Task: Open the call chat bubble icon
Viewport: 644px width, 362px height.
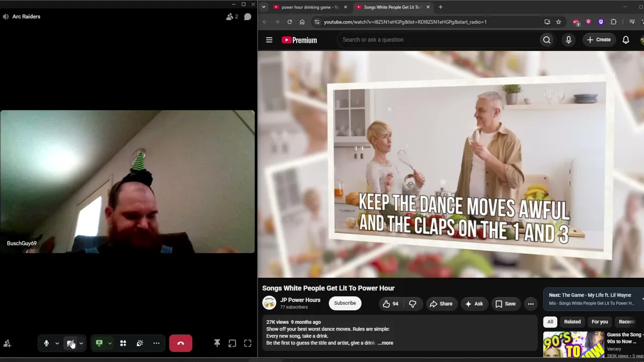Action: [x=248, y=17]
